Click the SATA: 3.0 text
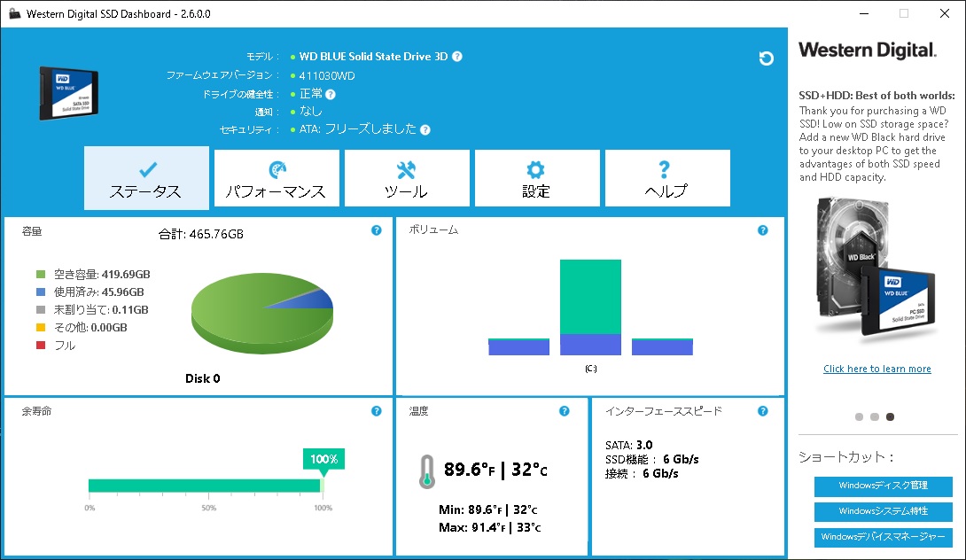This screenshot has width=966, height=560. [x=629, y=446]
